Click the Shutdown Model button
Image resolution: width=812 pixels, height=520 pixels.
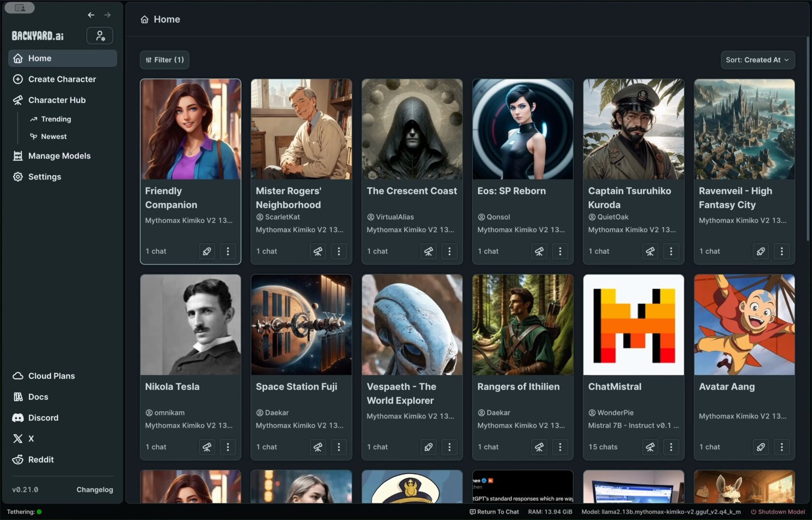778,512
